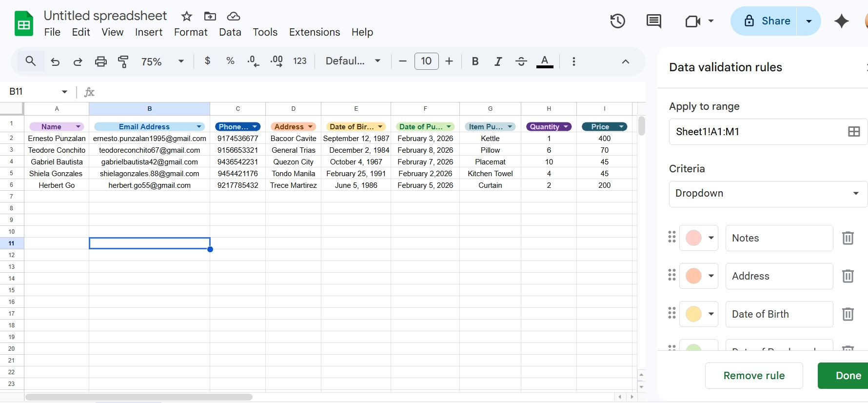The image size is (868, 403).
Task: Click the Remove rule button
Action: (754, 376)
